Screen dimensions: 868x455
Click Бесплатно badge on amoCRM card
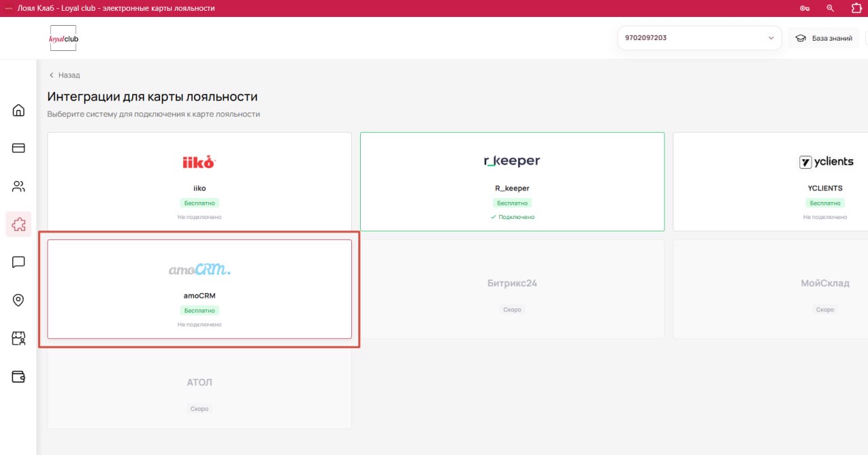[199, 311]
